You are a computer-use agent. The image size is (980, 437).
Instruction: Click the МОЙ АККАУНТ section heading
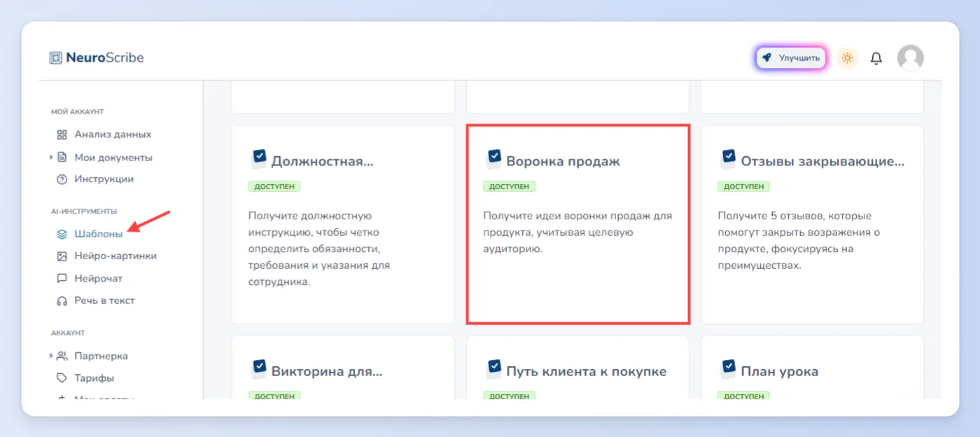pos(78,112)
